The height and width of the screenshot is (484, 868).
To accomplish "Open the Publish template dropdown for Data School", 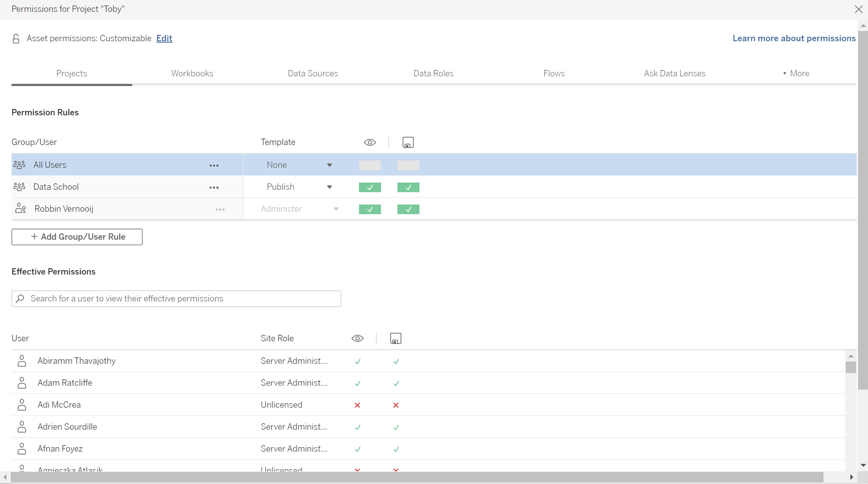I will coord(299,187).
